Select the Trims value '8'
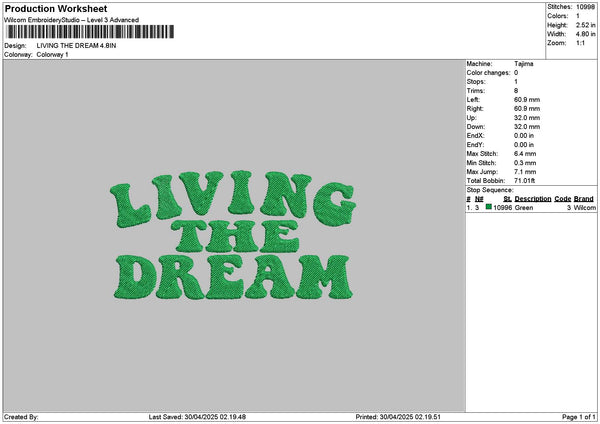Image resolution: width=600 pixels, height=424 pixels. pyautogui.click(x=516, y=91)
